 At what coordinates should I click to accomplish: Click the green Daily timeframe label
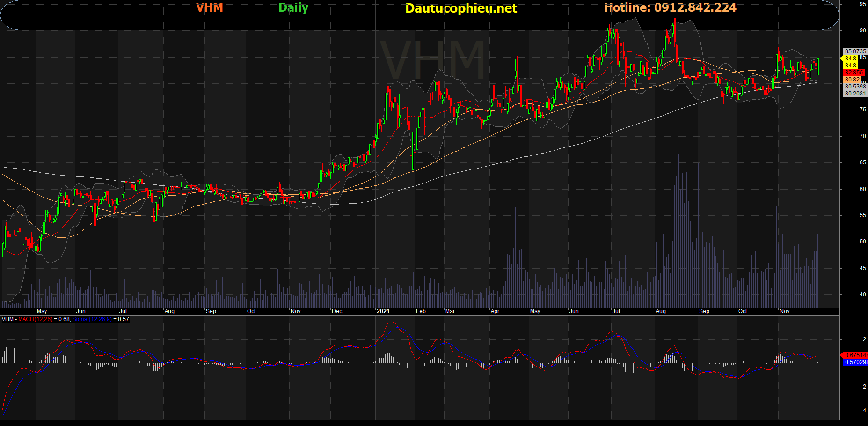pos(293,7)
